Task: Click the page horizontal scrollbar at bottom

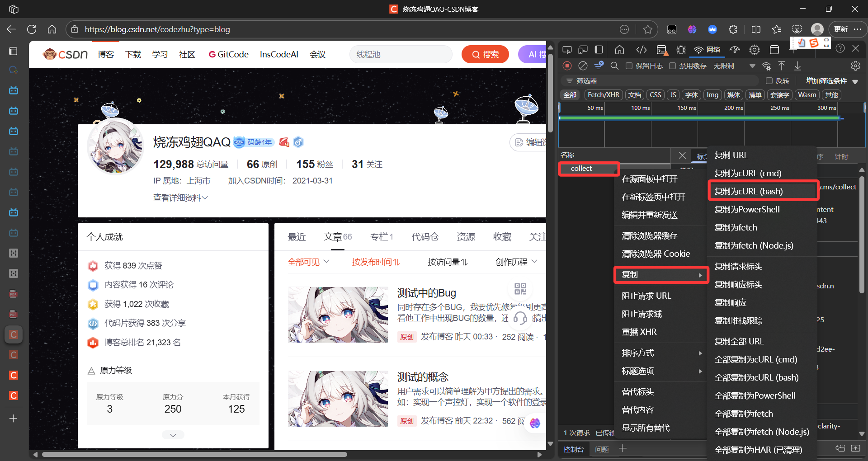Action: tap(194, 455)
